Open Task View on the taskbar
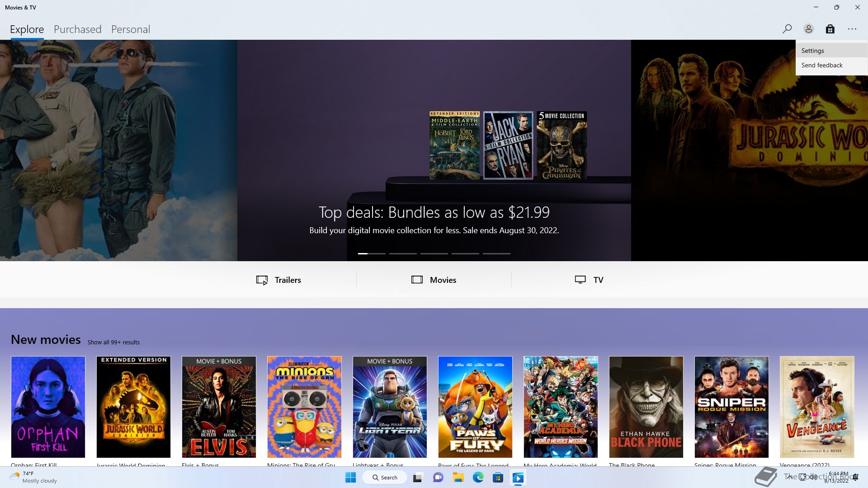The image size is (868, 488). pos(418,478)
